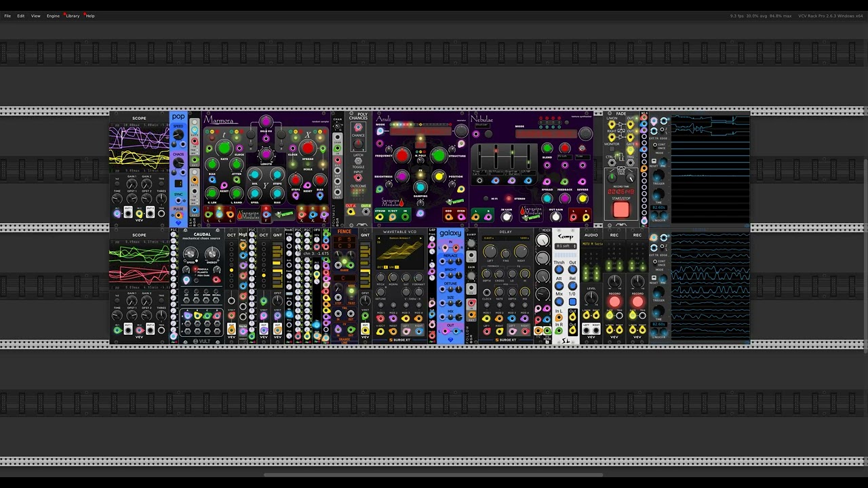Click Nebulae's yellow REVERB knob
868x488 pixels.
[x=583, y=199]
